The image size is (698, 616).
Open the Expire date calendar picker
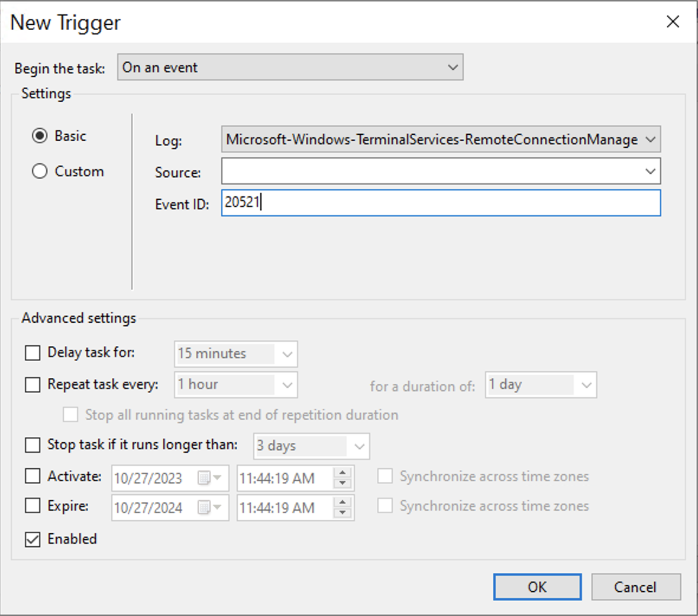(x=210, y=507)
